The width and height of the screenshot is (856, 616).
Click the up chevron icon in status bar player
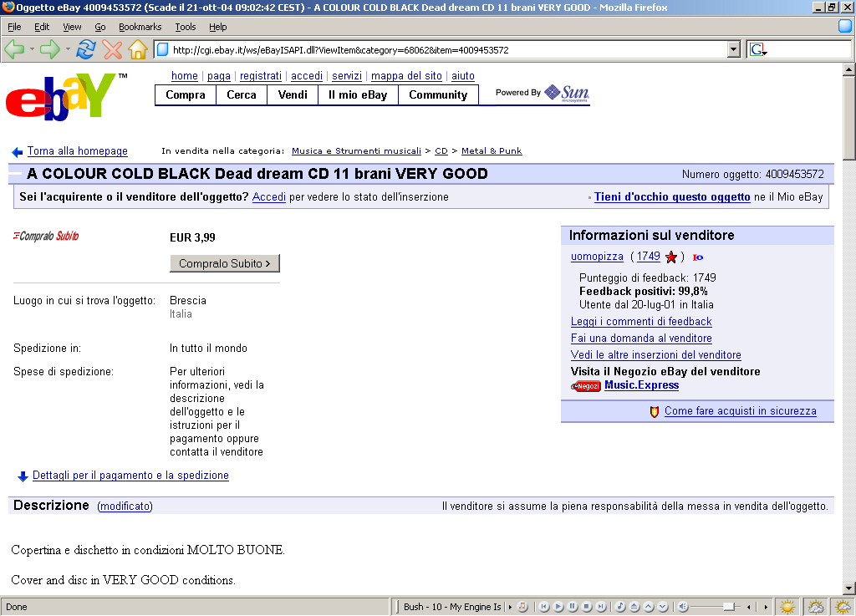point(649,607)
